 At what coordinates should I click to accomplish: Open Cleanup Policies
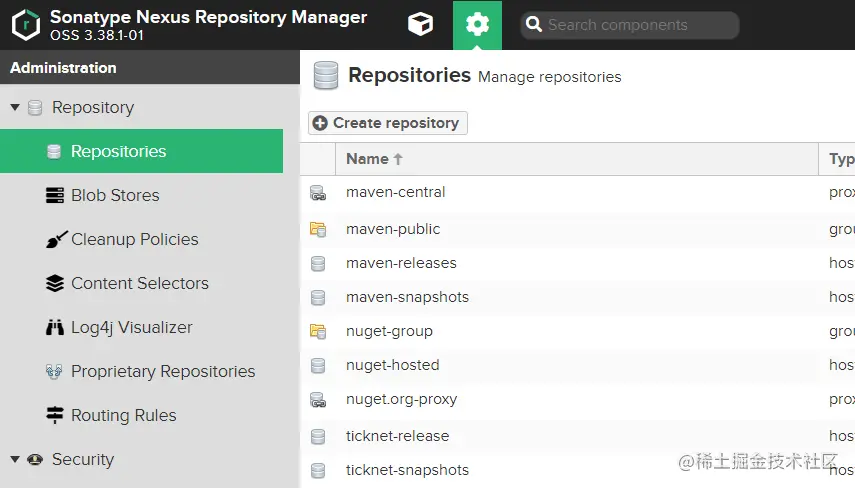(135, 239)
